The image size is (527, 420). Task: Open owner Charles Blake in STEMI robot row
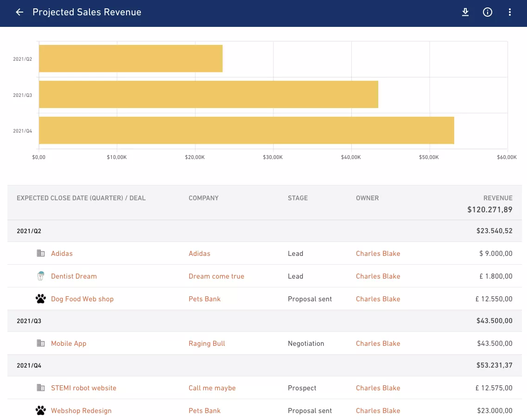pos(378,388)
